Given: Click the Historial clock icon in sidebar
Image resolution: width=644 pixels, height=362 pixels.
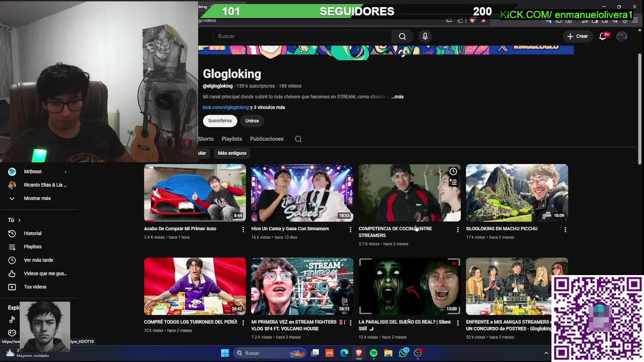Looking at the screenshot, I should (12, 233).
